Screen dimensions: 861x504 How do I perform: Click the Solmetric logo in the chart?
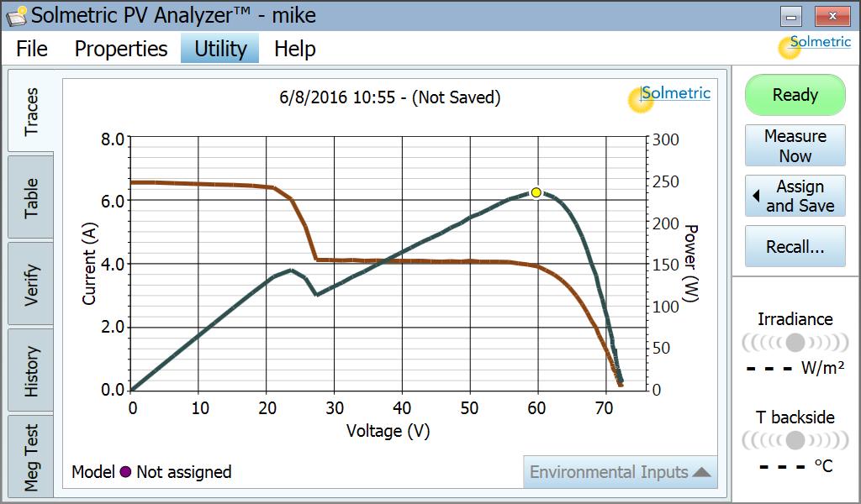(x=669, y=98)
